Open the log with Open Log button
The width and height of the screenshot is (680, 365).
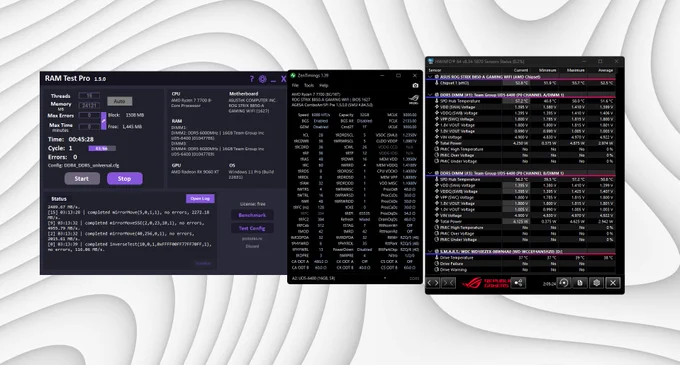[200, 199]
